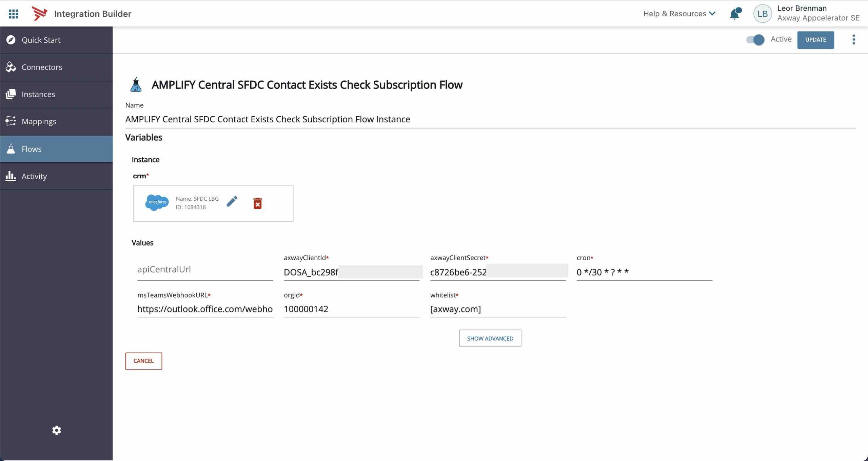Open settings gear in the sidebar
Image resolution: width=868 pixels, height=461 pixels.
pyautogui.click(x=56, y=430)
